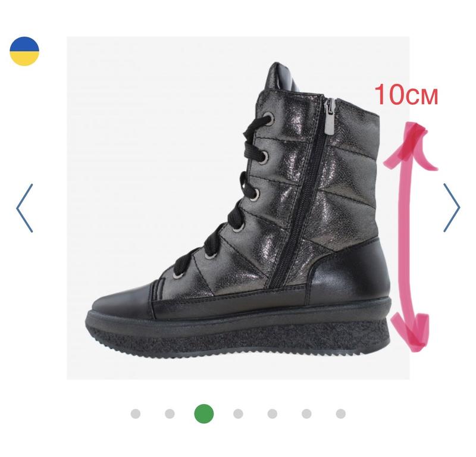Click the red 10см height label
The height and width of the screenshot is (457, 476).
coord(406,95)
